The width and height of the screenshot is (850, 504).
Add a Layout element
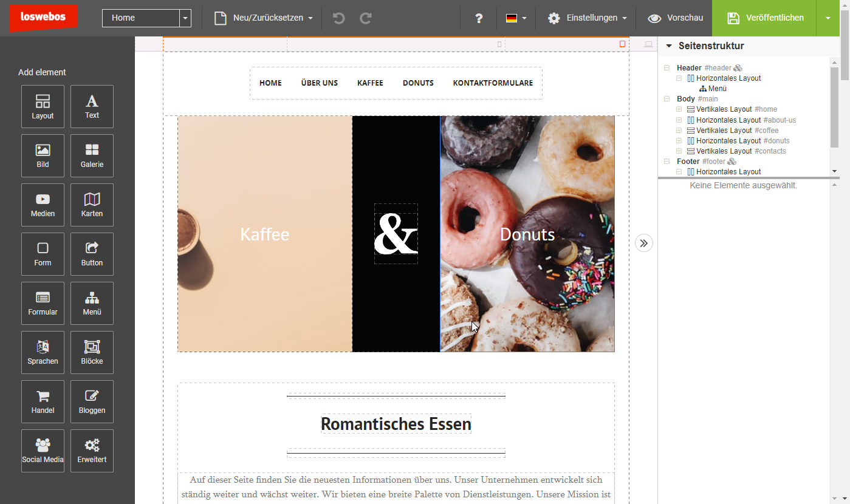coord(43,107)
